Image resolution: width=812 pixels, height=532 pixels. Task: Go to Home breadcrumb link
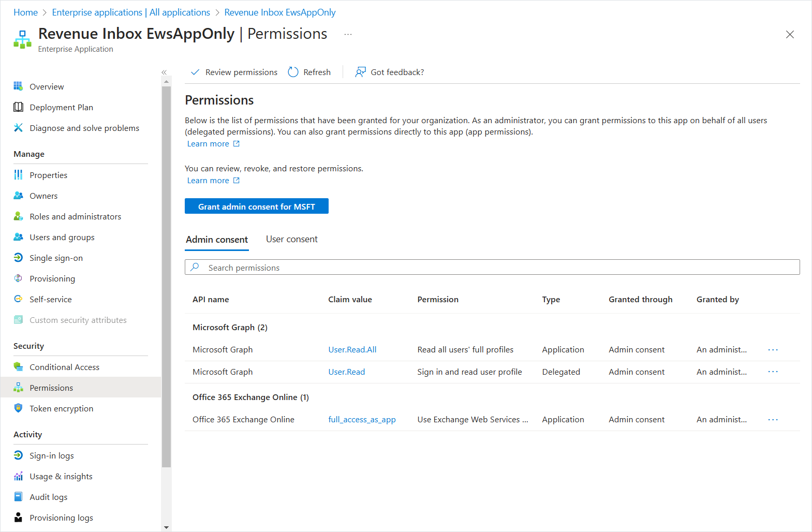coord(25,12)
